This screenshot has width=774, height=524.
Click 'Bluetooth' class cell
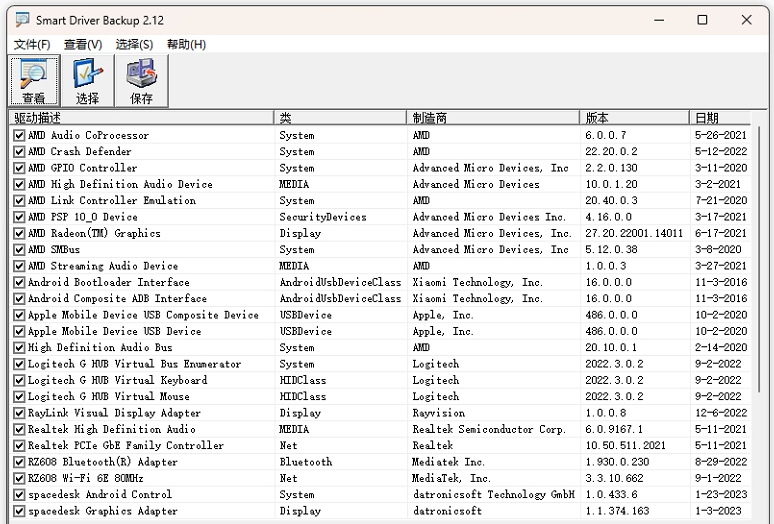coord(306,462)
